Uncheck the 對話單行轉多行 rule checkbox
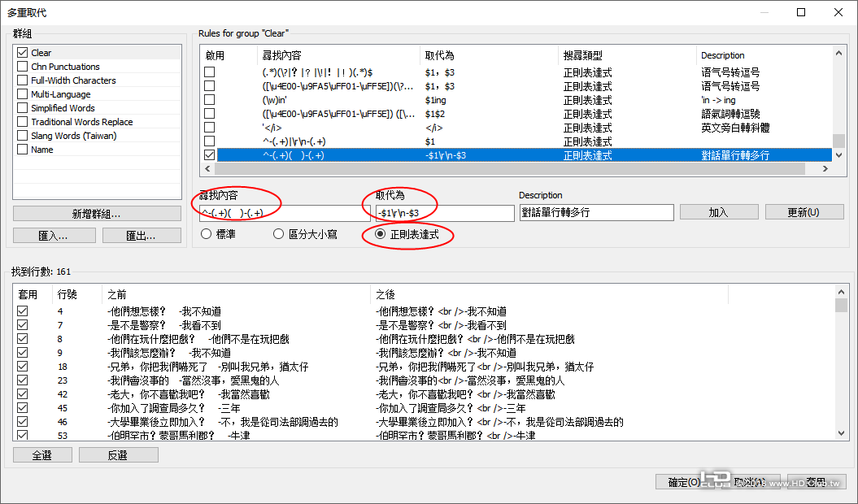The image size is (858, 504). point(210,155)
